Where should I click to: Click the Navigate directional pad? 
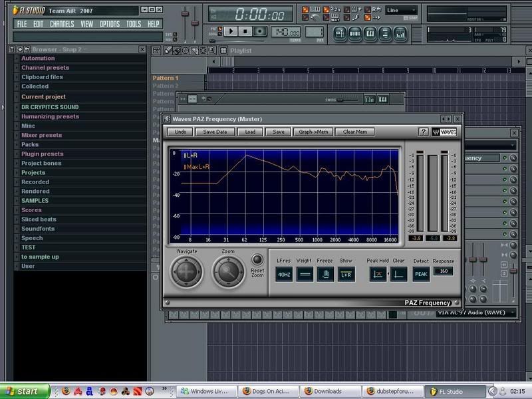(187, 271)
